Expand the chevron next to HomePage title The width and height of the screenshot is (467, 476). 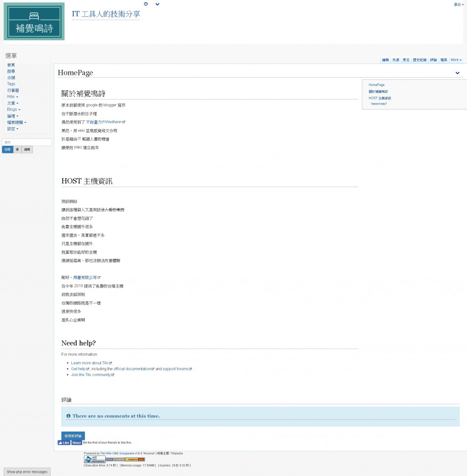457,73
